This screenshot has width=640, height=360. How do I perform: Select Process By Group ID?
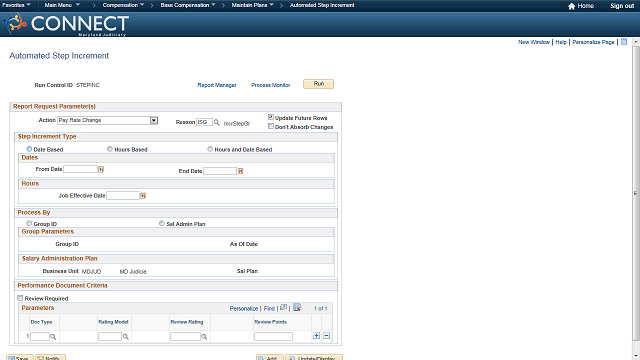coord(29,223)
